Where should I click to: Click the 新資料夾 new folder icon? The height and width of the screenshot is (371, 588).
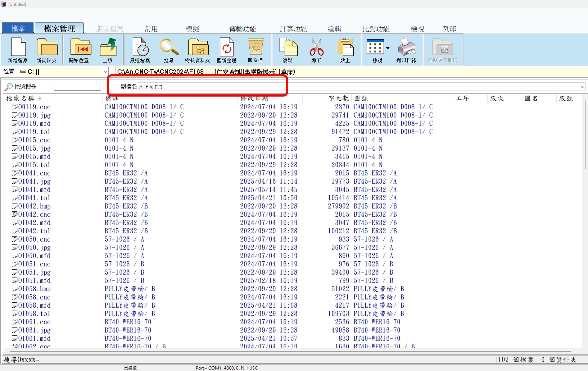[x=46, y=50]
